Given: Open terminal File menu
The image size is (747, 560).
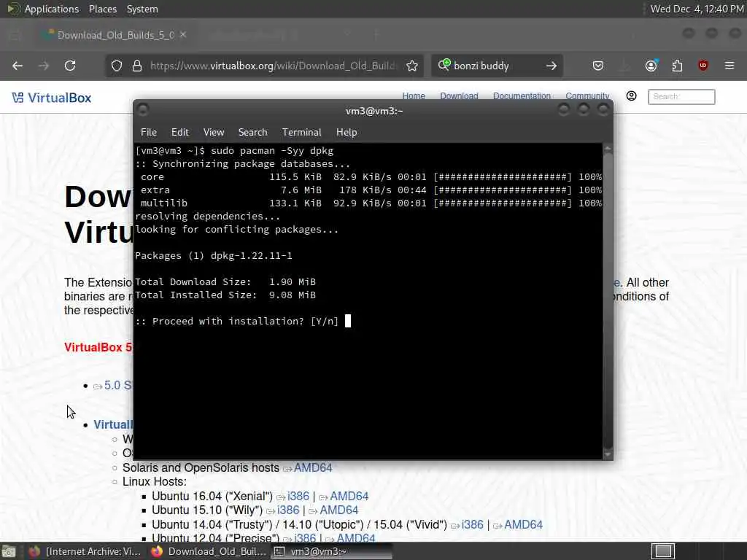Looking at the screenshot, I should click(x=149, y=133).
